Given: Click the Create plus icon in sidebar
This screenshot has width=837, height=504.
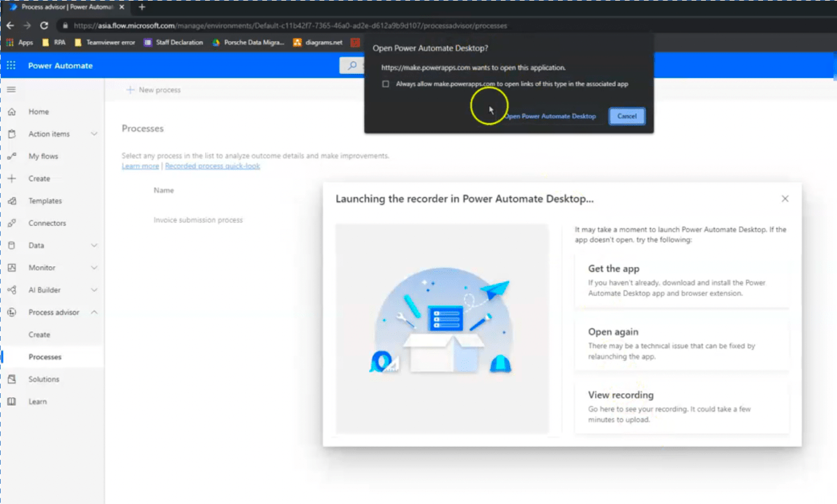Looking at the screenshot, I should pos(12,178).
